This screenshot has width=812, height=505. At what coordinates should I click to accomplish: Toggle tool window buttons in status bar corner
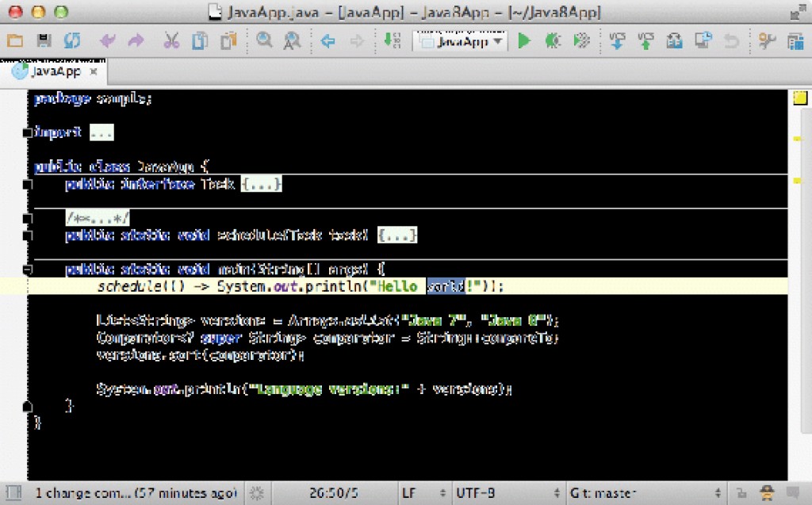(13, 492)
